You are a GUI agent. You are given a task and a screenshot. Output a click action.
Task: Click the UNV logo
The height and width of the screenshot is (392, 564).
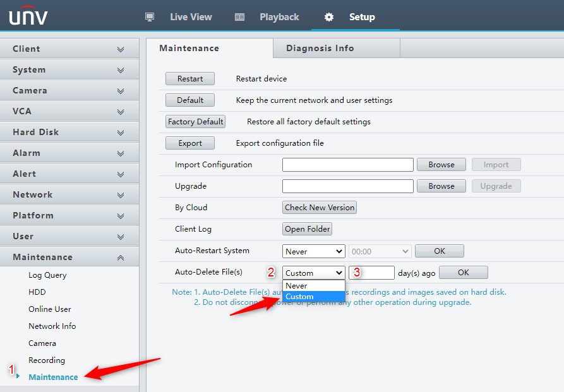pos(28,15)
